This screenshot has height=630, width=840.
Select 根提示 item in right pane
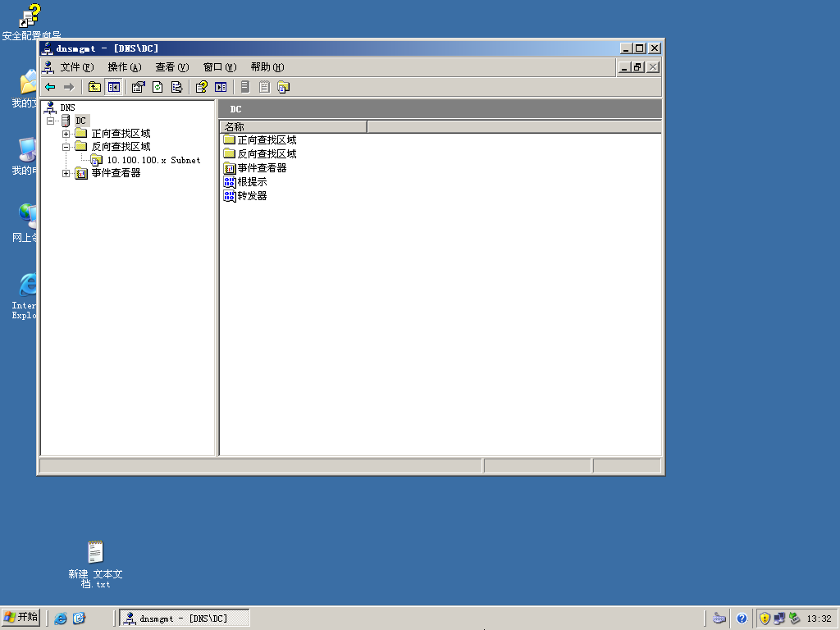click(x=245, y=181)
